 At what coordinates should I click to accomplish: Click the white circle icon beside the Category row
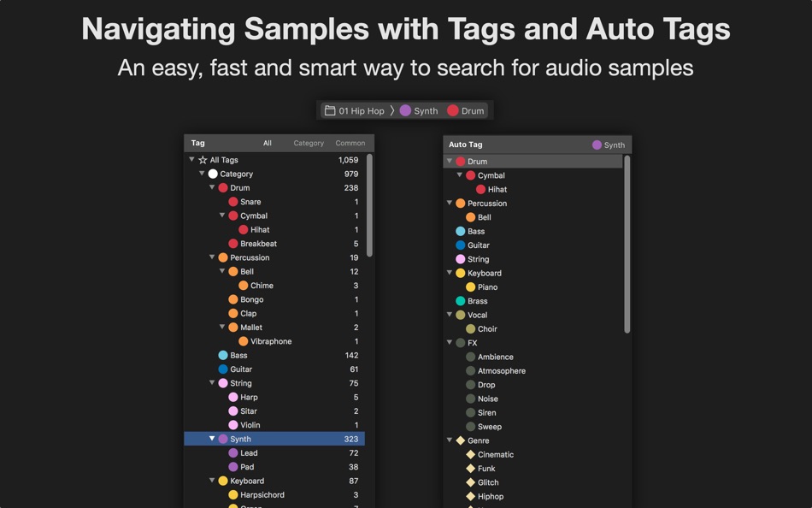click(x=213, y=174)
